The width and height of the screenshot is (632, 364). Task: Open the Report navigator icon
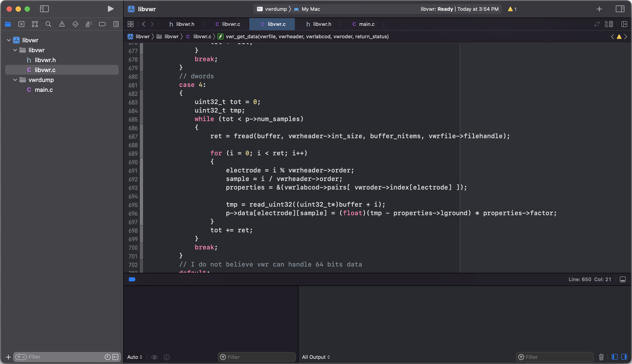pos(116,24)
